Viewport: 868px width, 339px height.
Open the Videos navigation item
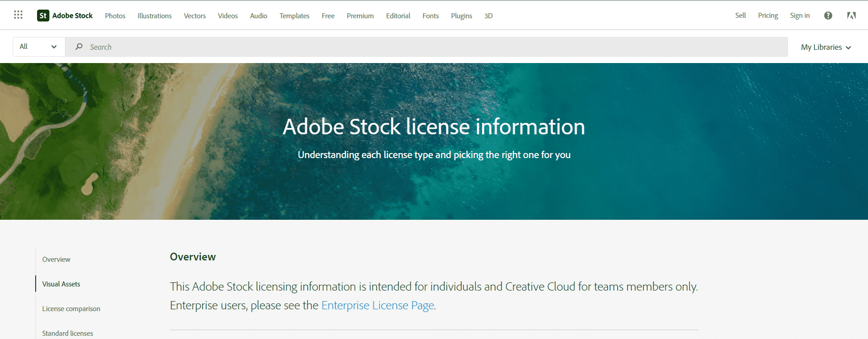(228, 16)
